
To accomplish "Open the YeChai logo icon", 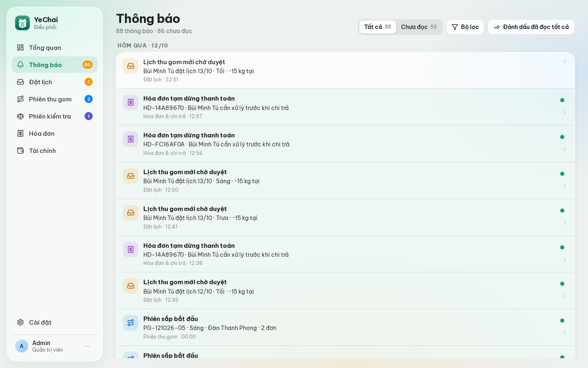I will point(22,23).
